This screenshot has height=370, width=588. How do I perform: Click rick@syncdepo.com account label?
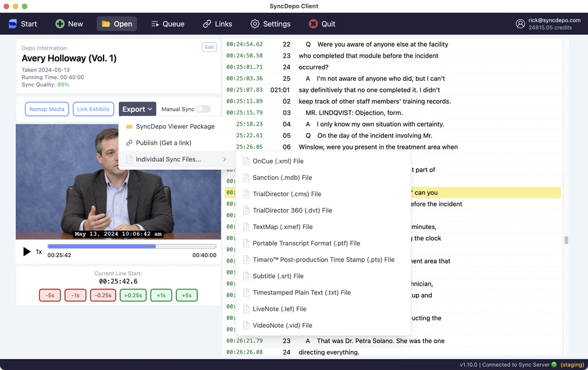tap(554, 20)
